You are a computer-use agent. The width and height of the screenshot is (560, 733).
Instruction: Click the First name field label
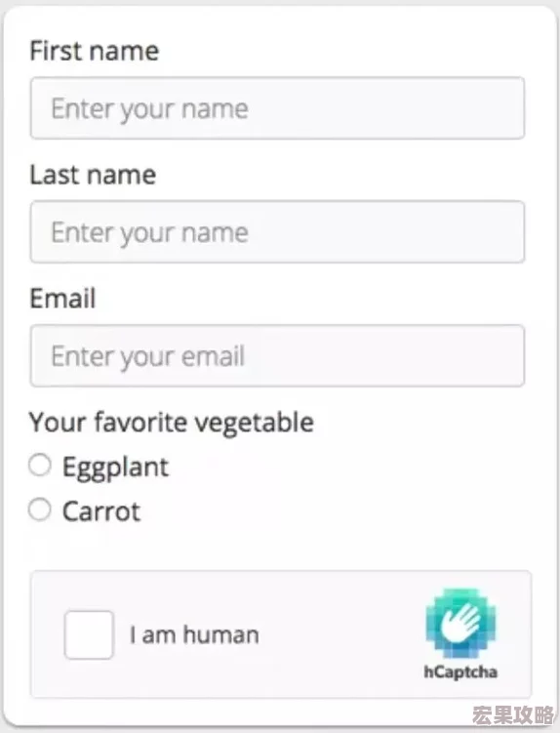tap(95, 51)
